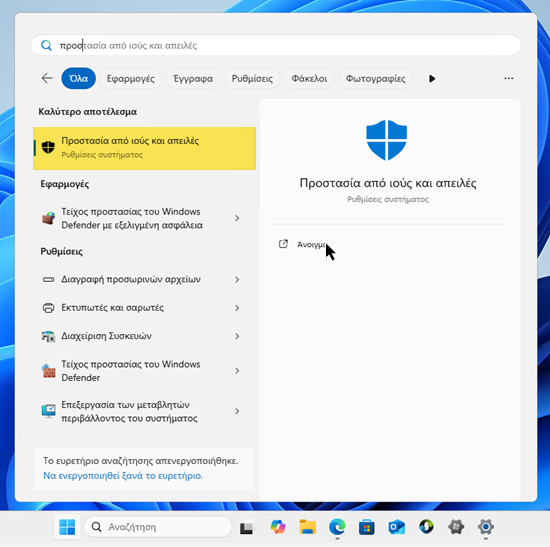Switch to the Έγγραφα filter tab
The image size is (550, 547).
click(x=193, y=78)
